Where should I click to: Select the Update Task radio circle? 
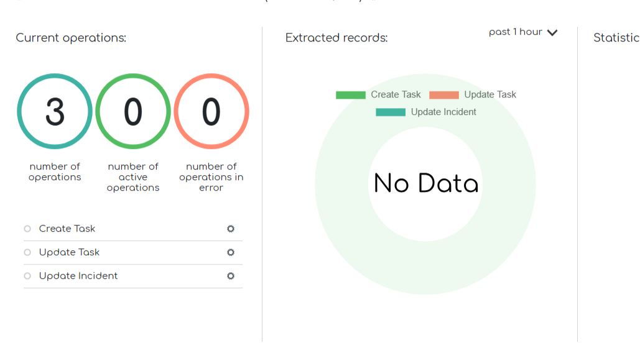point(27,252)
